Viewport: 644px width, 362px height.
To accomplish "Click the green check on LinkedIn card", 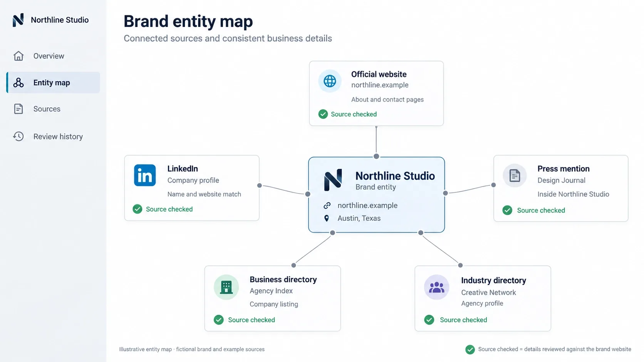I will (x=138, y=209).
